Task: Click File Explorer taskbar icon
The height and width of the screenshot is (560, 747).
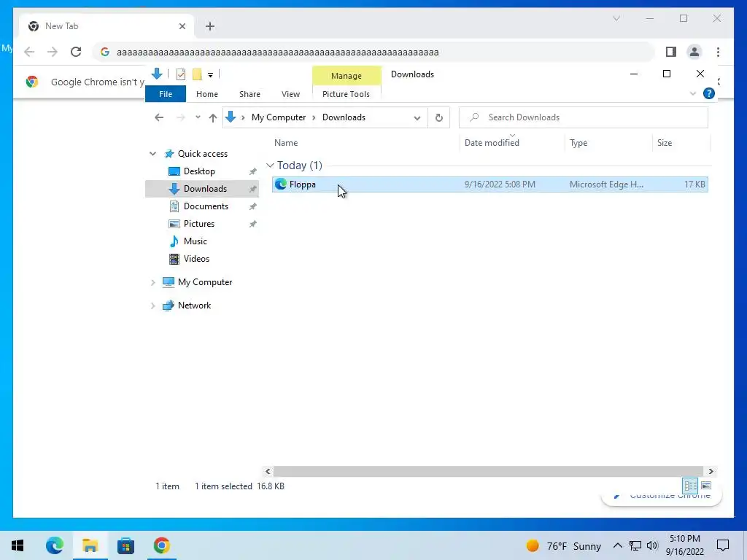Action: [x=90, y=545]
